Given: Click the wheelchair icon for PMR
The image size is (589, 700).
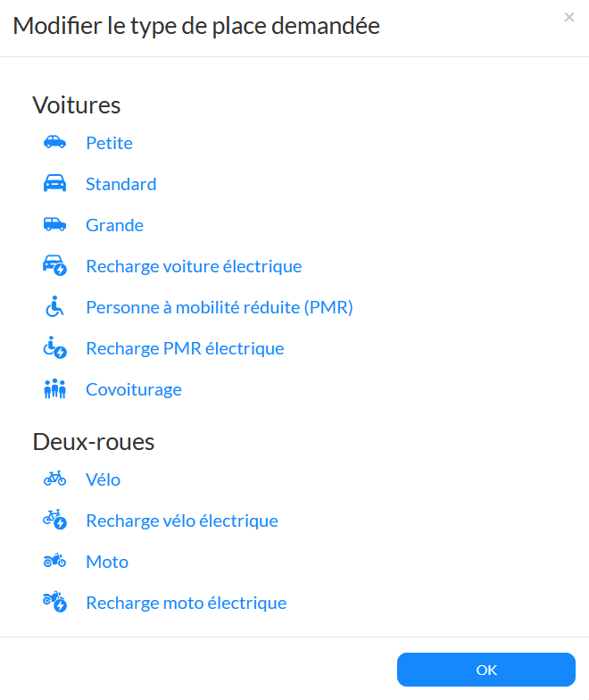Looking at the screenshot, I should 54,307.
